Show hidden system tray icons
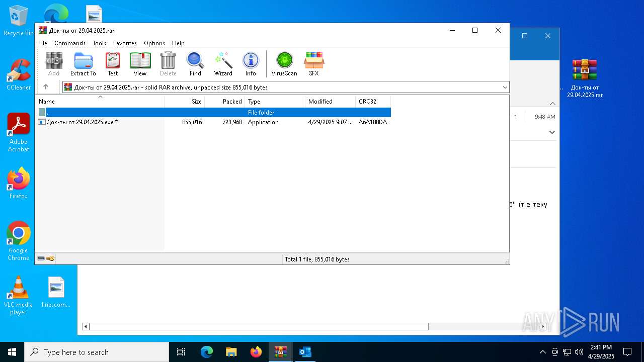 tap(542, 352)
